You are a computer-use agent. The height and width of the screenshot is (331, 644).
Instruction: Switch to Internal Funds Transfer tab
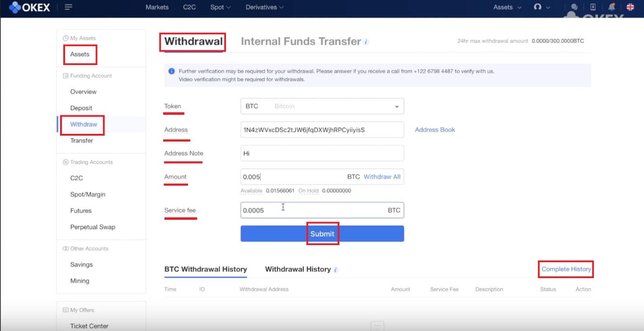click(301, 42)
